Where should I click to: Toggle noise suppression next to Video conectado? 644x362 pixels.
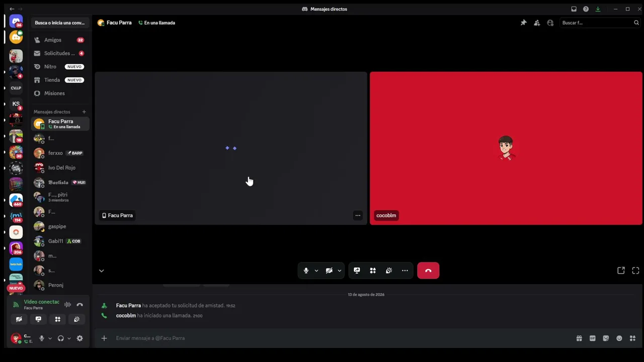pos(67,305)
